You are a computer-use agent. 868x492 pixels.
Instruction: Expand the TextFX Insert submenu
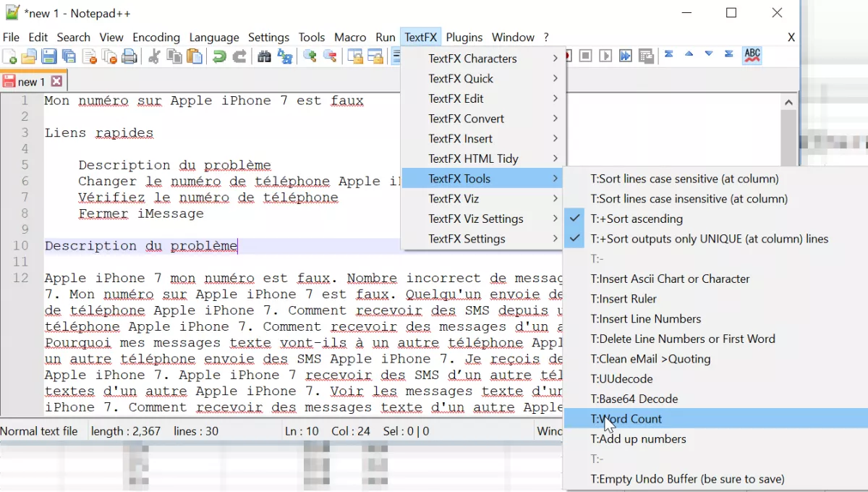(482, 139)
